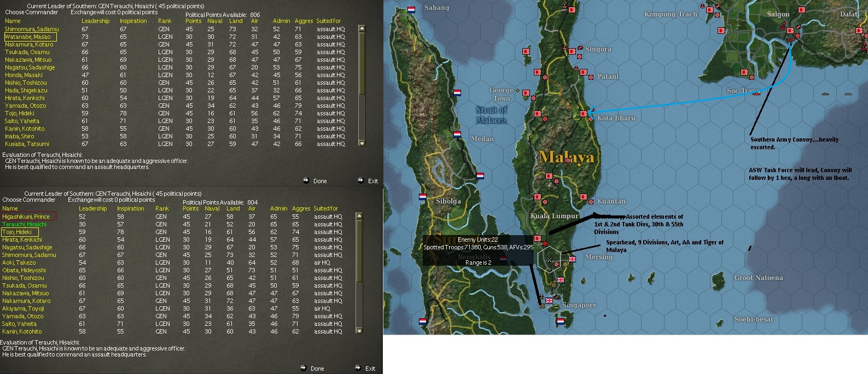Screen dimensions: 868x374
Task: Choose 'Honda, Masaki' in the top list
Action: 24,75
